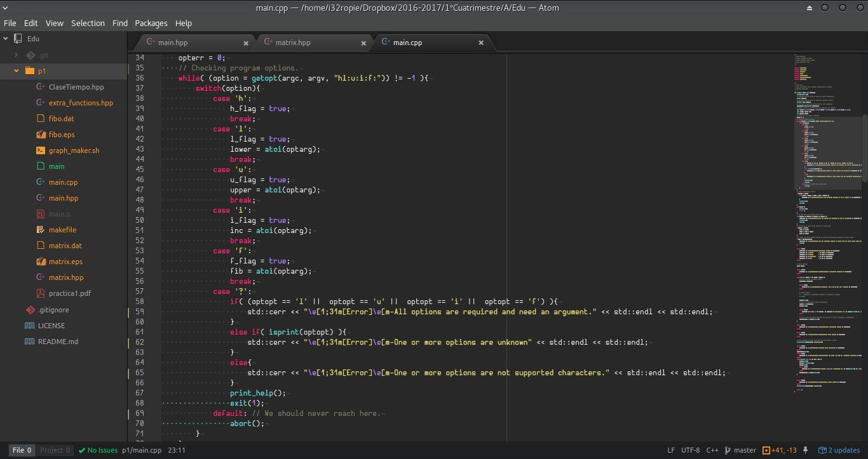Click the main.o binary icon
The width and height of the screenshot is (868, 459).
click(x=41, y=214)
